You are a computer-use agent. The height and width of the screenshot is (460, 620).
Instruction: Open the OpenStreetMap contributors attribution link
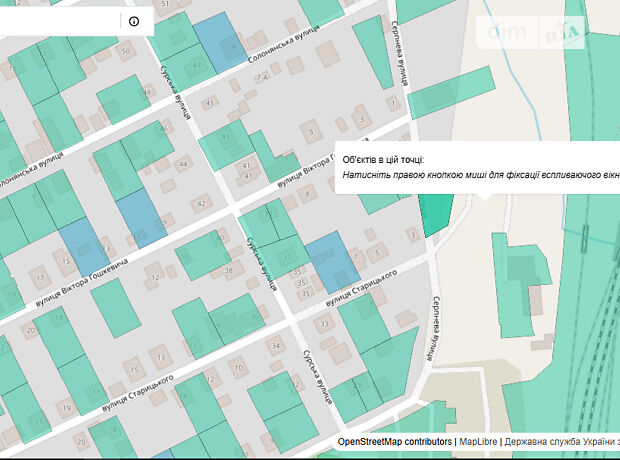tap(395, 441)
